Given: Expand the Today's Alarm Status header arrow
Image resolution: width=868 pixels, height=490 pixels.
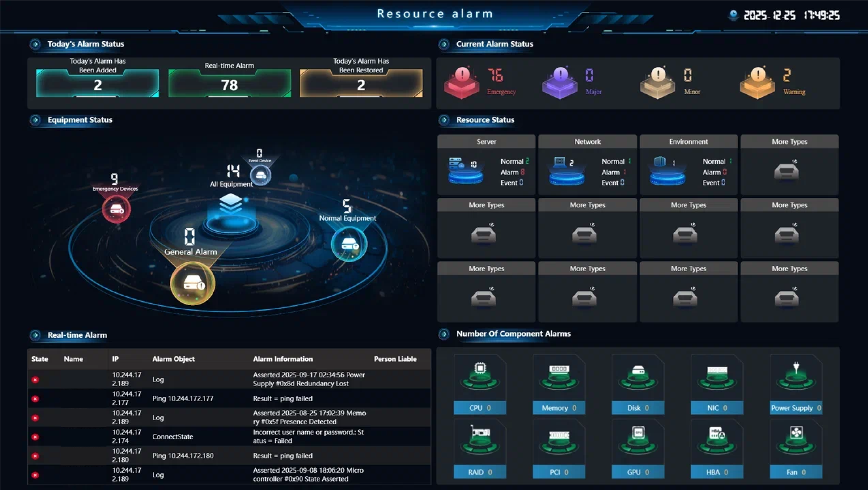Looking at the screenshot, I should tap(35, 44).
